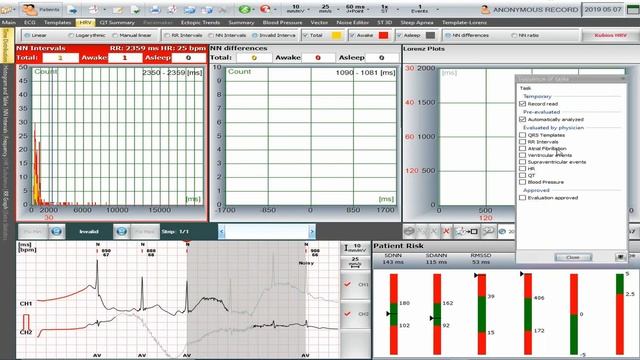Check Atrial Fibrillation checkbox
The height and width of the screenshot is (360, 640).
(522, 148)
